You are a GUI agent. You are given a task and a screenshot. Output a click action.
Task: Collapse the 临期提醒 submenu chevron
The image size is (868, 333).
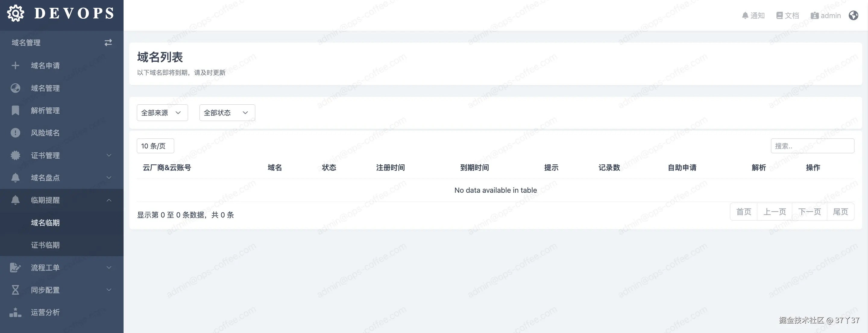click(x=109, y=200)
